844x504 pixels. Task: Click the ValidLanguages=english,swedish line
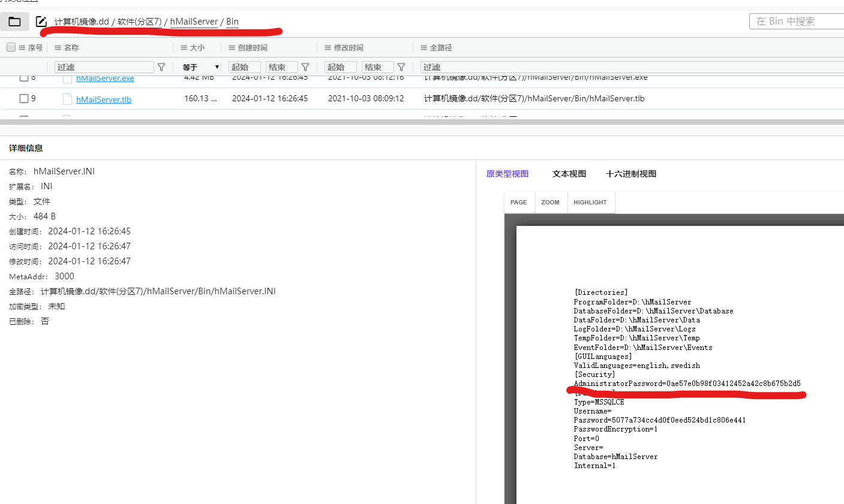[636, 366]
